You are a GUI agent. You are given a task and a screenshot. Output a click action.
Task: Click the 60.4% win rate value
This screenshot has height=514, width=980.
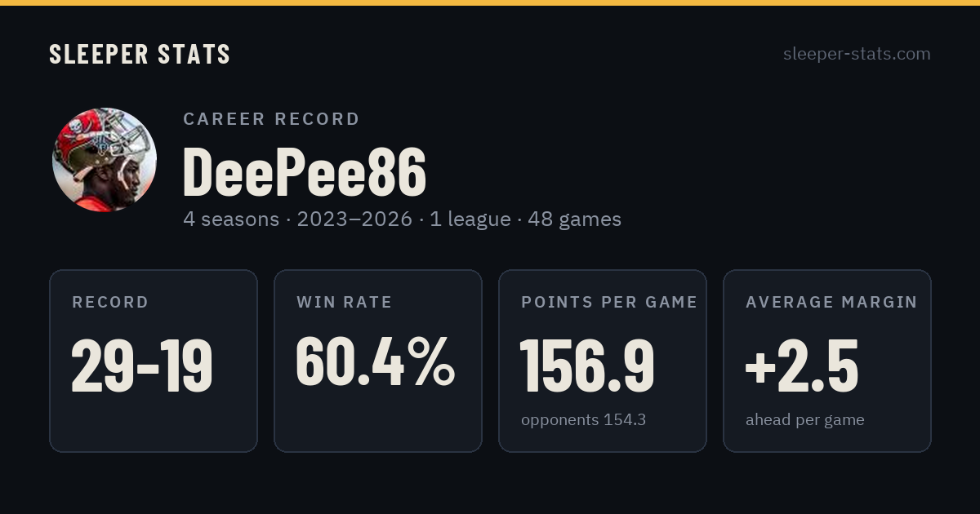tap(375, 361)
